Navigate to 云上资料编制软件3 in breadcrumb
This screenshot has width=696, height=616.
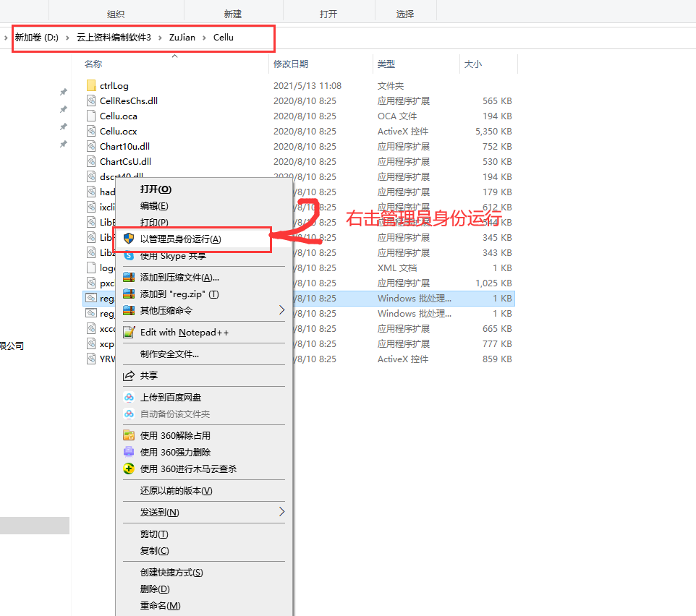point(114,38)
